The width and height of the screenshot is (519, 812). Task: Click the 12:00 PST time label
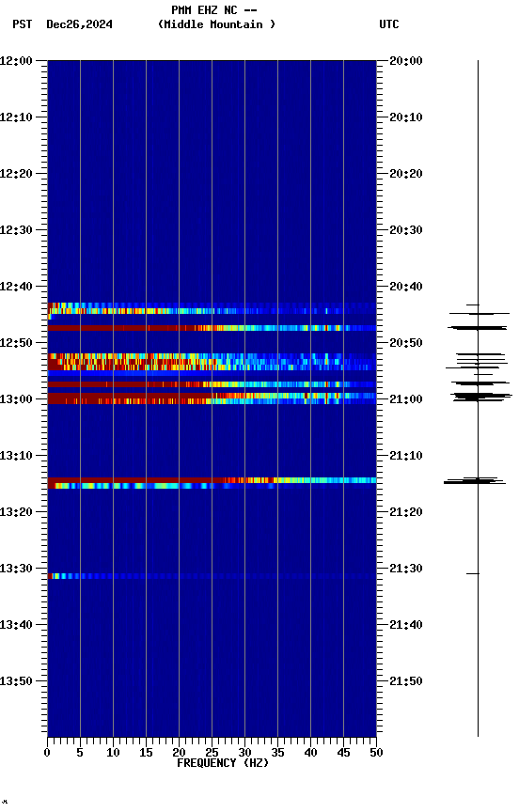pyautogui.click(x=16, y=61)
